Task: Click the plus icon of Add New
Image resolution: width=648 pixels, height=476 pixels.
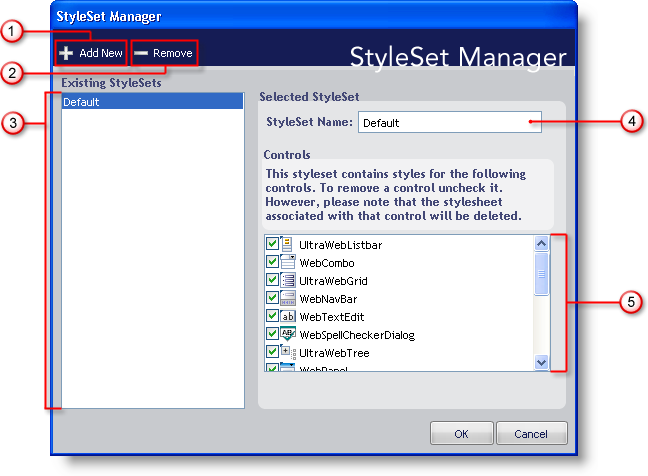Action: click(66, 52)
